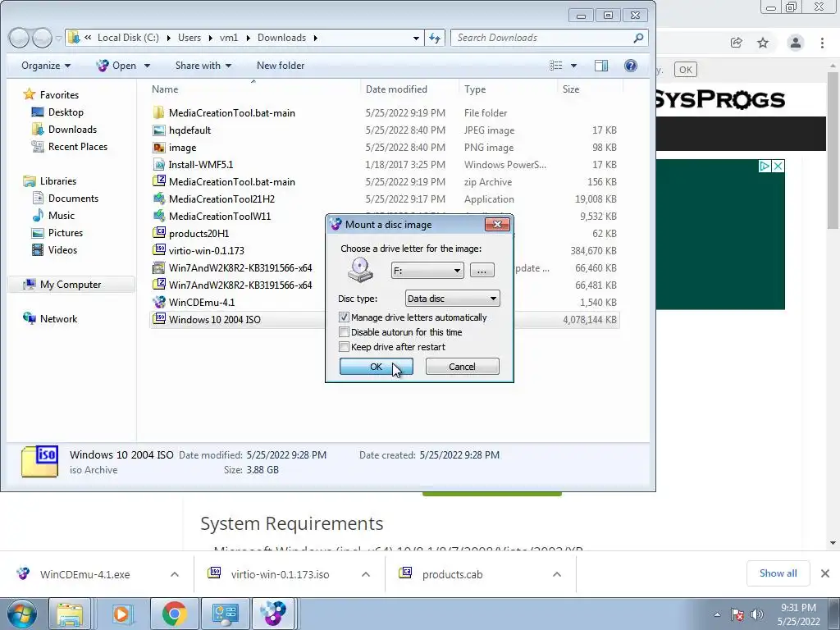Click Show all downloads in Chrome
This screenshot has height=630, width=840.
pos(778,573)
